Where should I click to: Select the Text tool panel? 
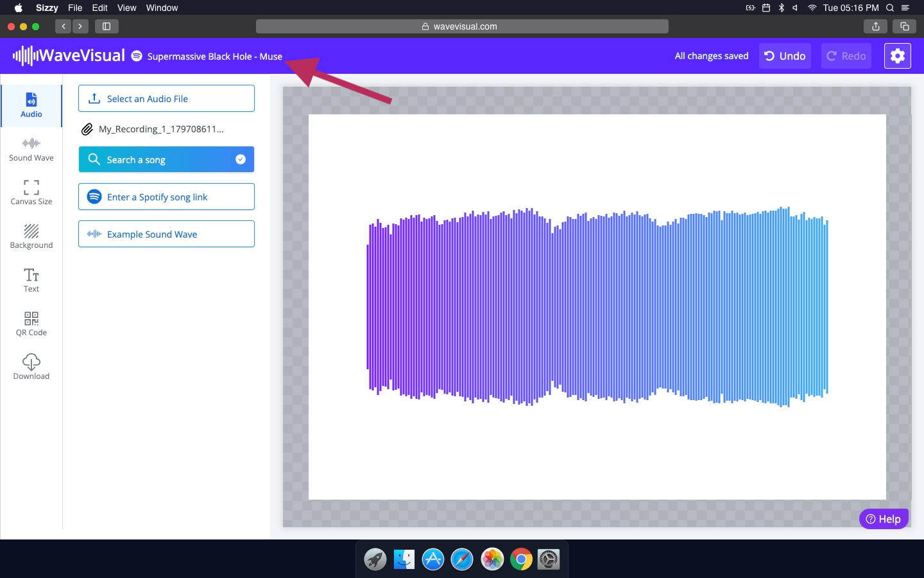coord(31,280)
